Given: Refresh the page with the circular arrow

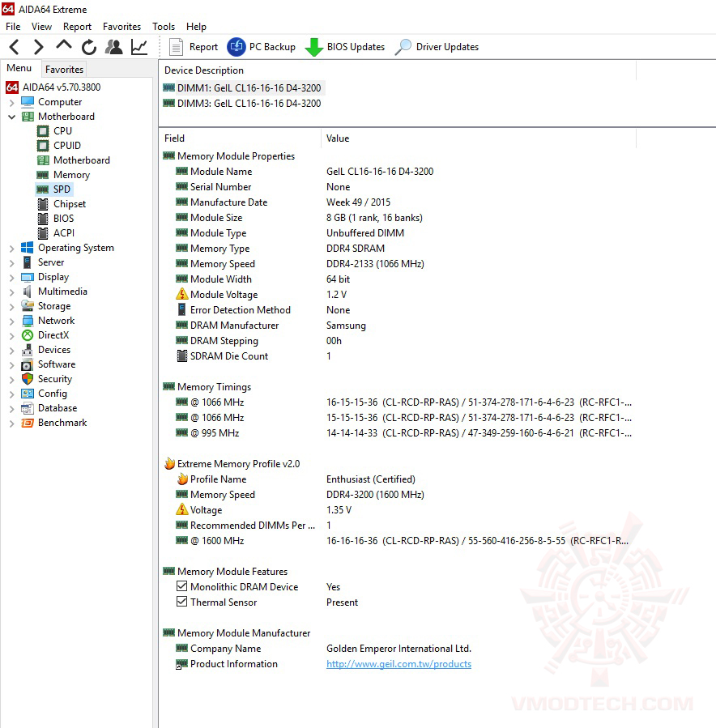Looking at the screenshot, I should click(88, 47).
